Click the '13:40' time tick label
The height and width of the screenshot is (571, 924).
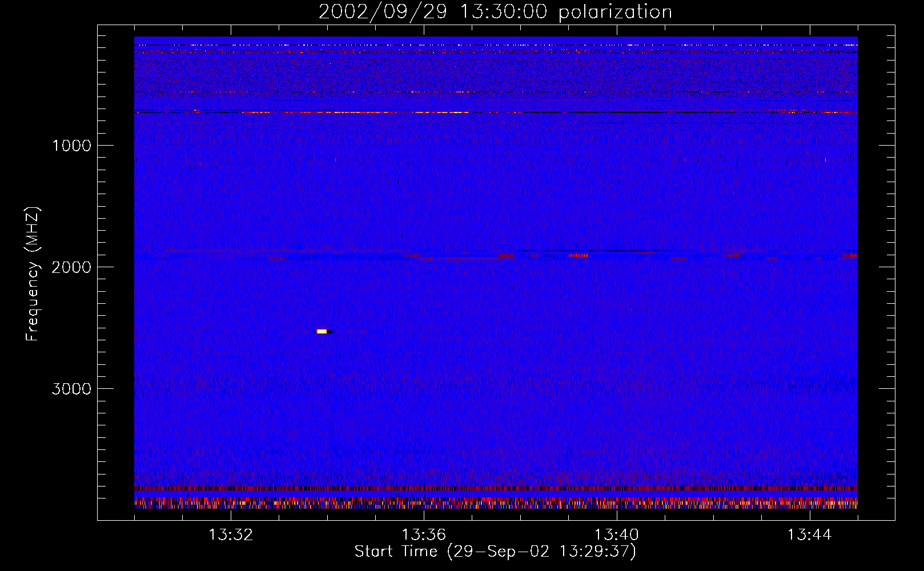617,535
